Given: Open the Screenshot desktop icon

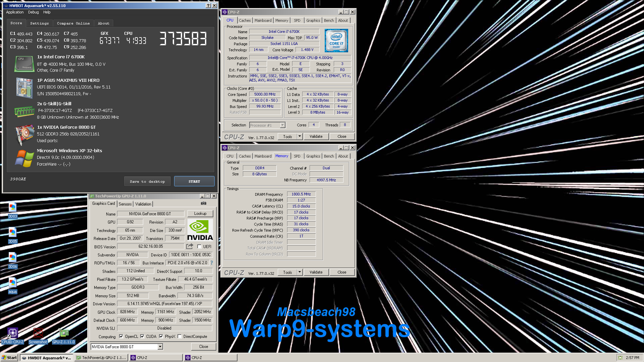Looking at the screenshot, I should [x=38, y=336].
